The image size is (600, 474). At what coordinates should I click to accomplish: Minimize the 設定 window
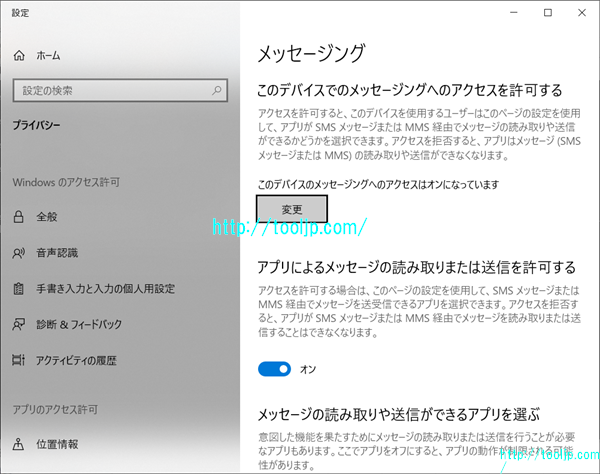[514, 13]
